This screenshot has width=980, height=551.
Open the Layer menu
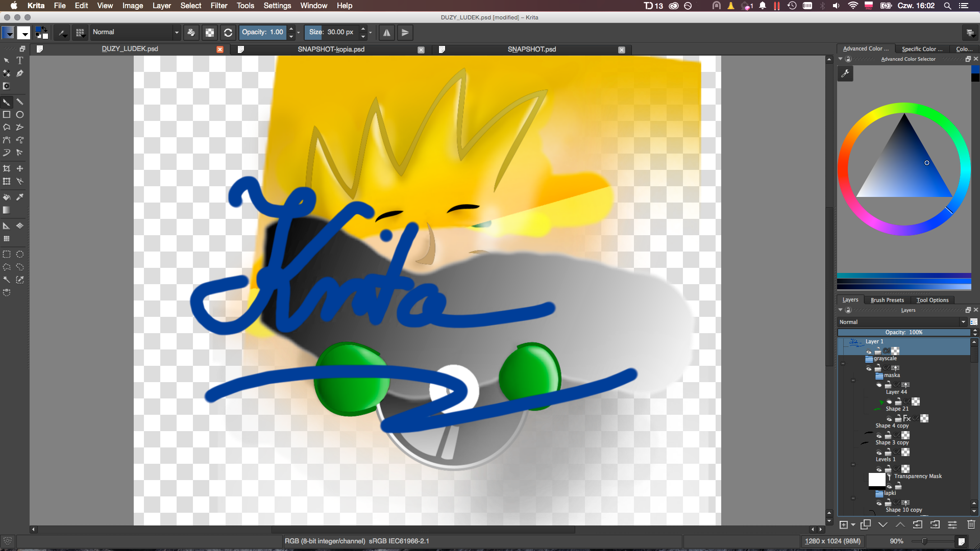[x=162, y=6]
